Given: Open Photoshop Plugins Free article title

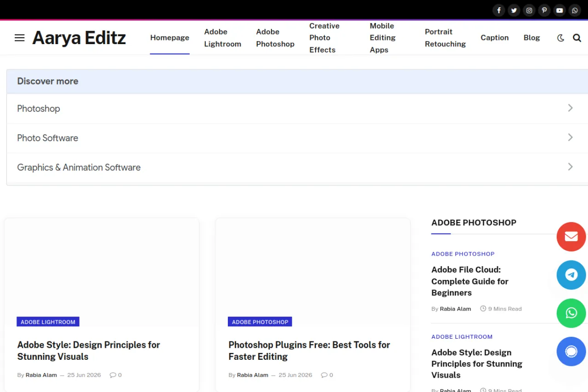Looking at the screenshot, I should 309,351.
